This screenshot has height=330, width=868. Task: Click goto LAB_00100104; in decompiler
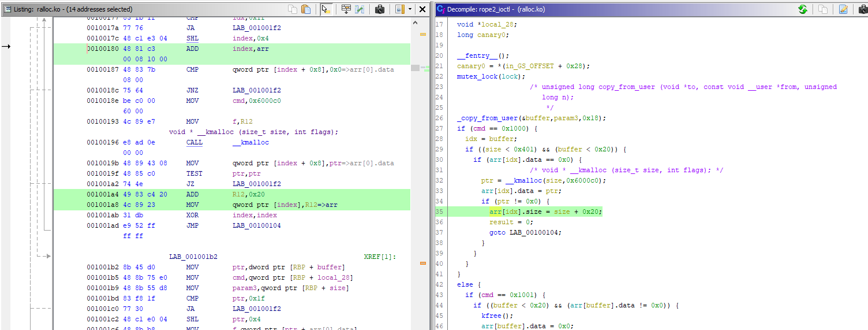pyautogui.click(x=526, y=232)
